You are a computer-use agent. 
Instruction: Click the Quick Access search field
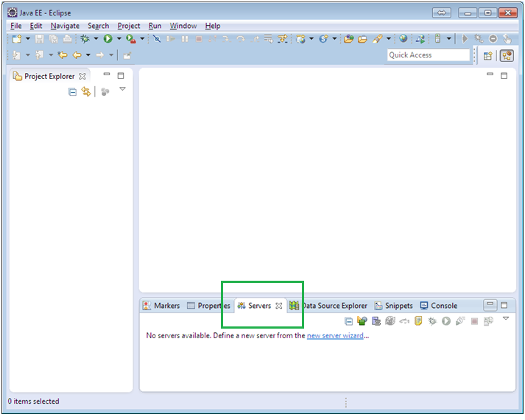click(x=429, y=55)
